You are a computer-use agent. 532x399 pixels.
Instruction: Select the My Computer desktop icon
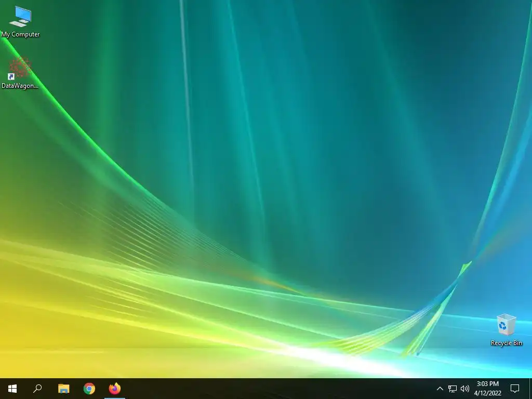click(20, 21)
